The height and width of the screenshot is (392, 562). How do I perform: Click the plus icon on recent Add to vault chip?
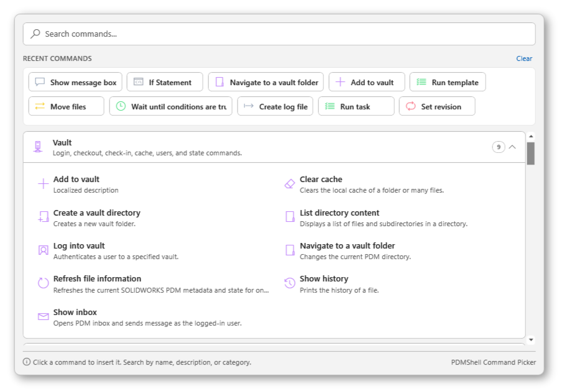(x=340, y=82)
